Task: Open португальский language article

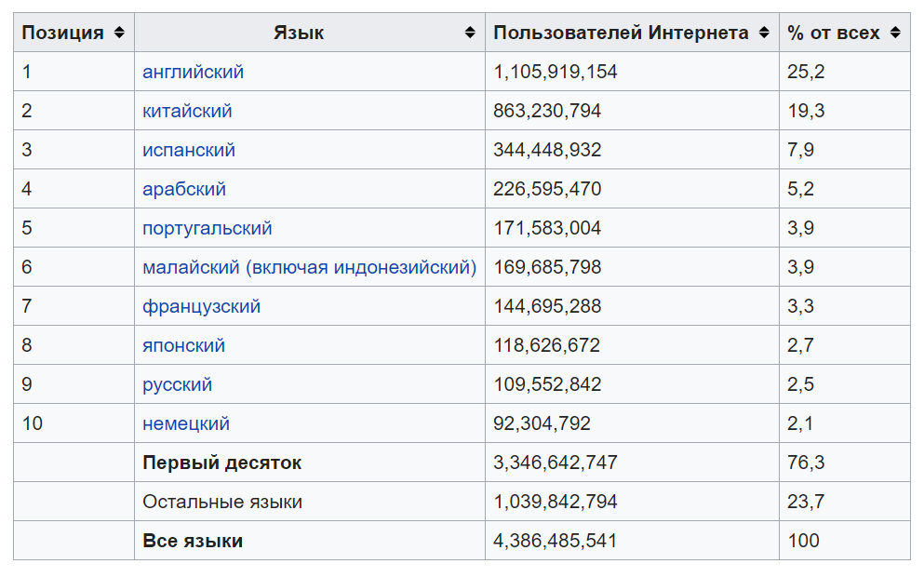Action: pyautogui.click(x=208, y=228)
